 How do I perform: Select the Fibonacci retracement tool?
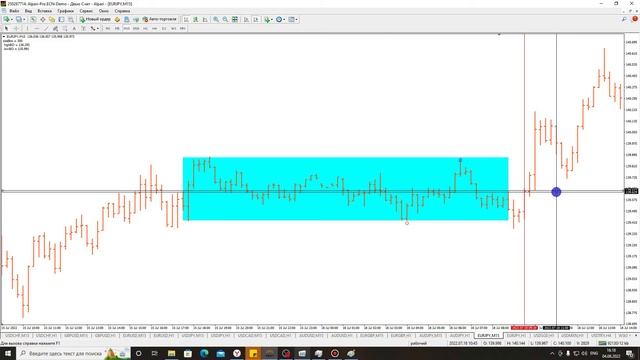click(65, 29)
